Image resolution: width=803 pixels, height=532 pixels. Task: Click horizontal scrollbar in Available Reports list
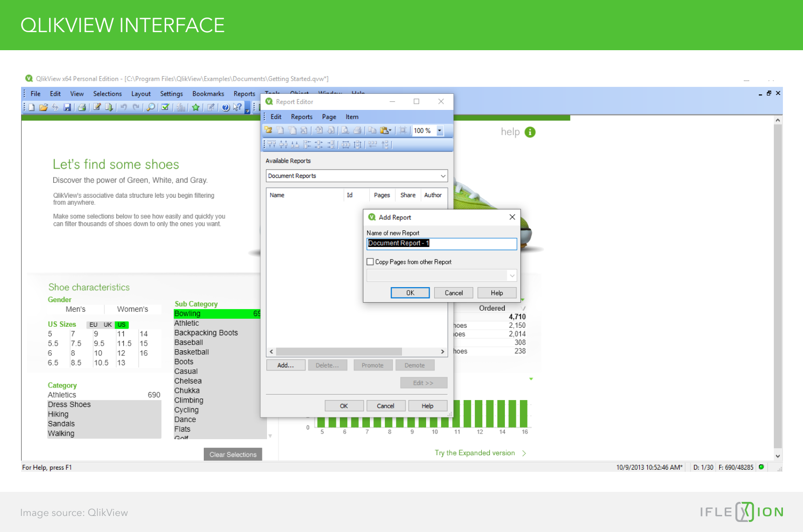click(x=339, y=352)
